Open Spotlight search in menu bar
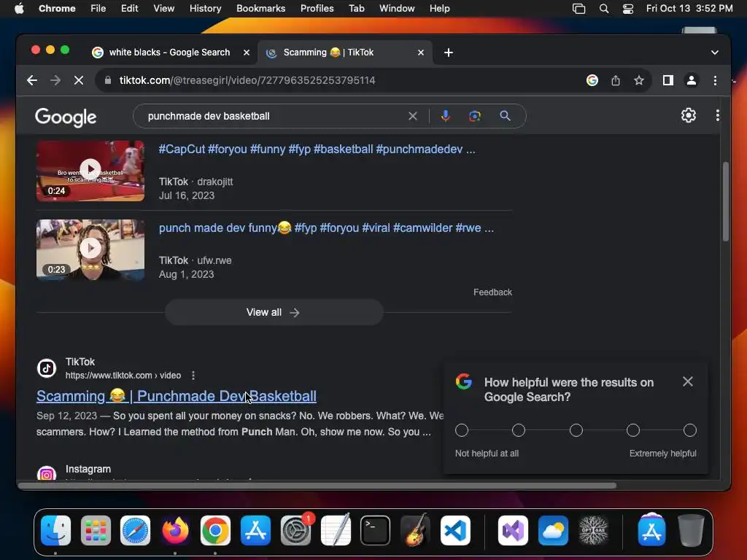747x560 pixels. pos(603,9)
